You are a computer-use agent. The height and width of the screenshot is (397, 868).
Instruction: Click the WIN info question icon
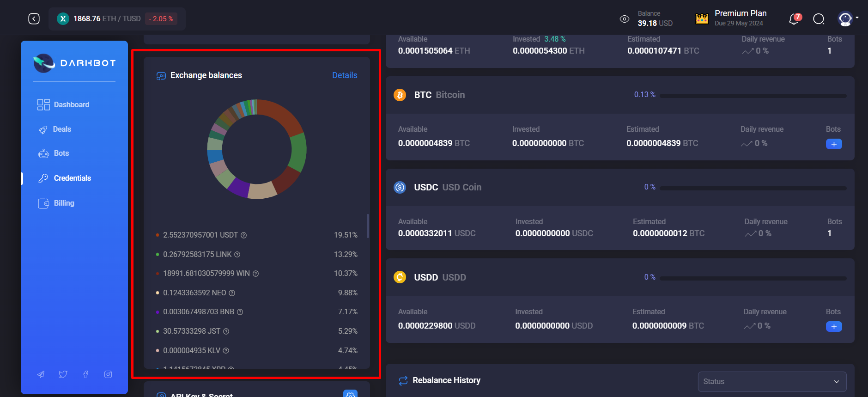256,274
